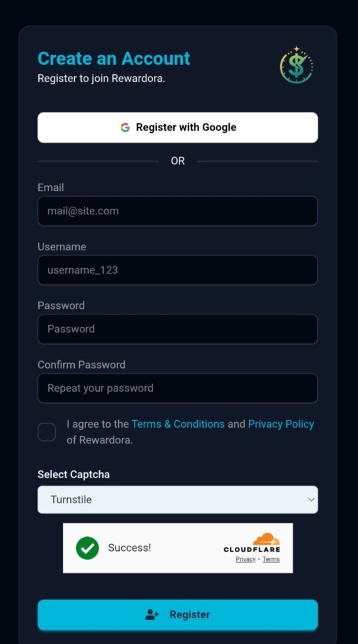Open the Cloudflare Privacy link

click(x=246, y=559)
